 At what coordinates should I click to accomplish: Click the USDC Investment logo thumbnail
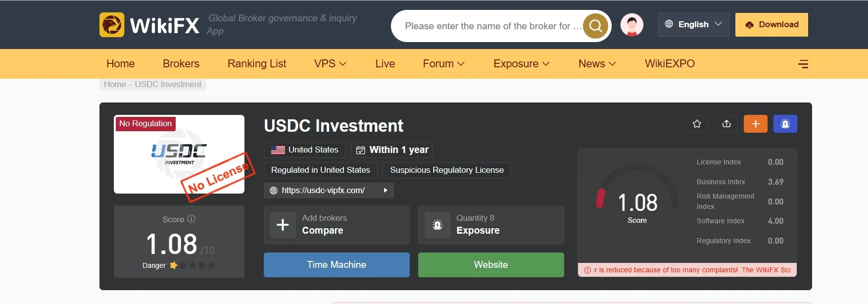(x=179, y=154)
